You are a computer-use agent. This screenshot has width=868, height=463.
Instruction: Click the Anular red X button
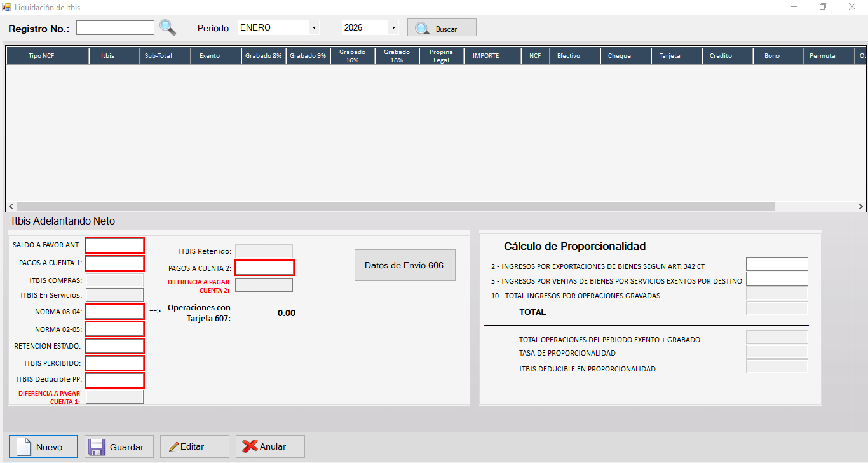coord(270,446)
